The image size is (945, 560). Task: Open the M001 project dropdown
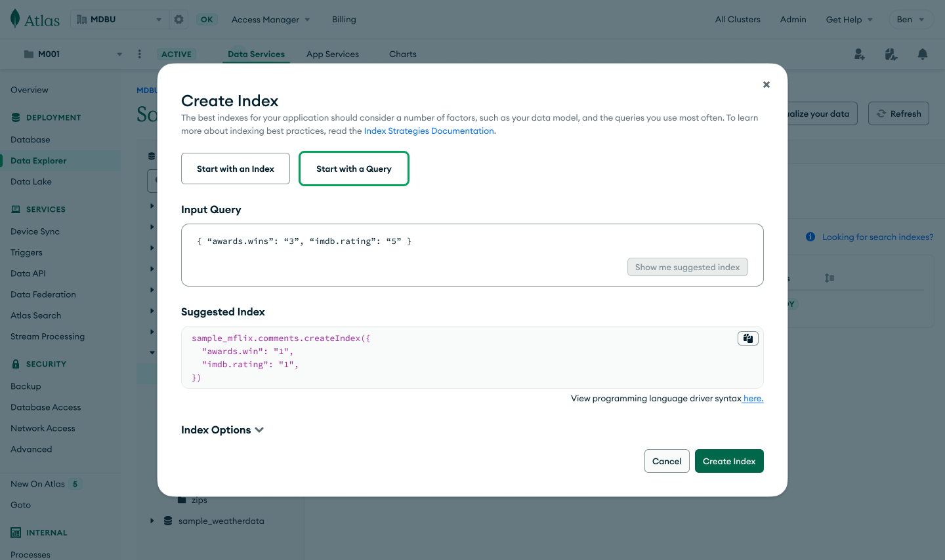coord(119,54)
